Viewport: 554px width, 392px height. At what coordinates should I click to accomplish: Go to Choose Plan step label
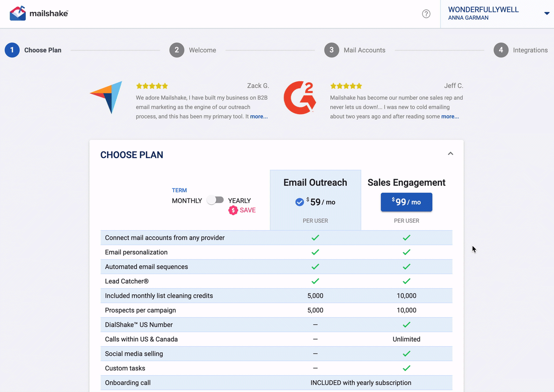(43, 50)
